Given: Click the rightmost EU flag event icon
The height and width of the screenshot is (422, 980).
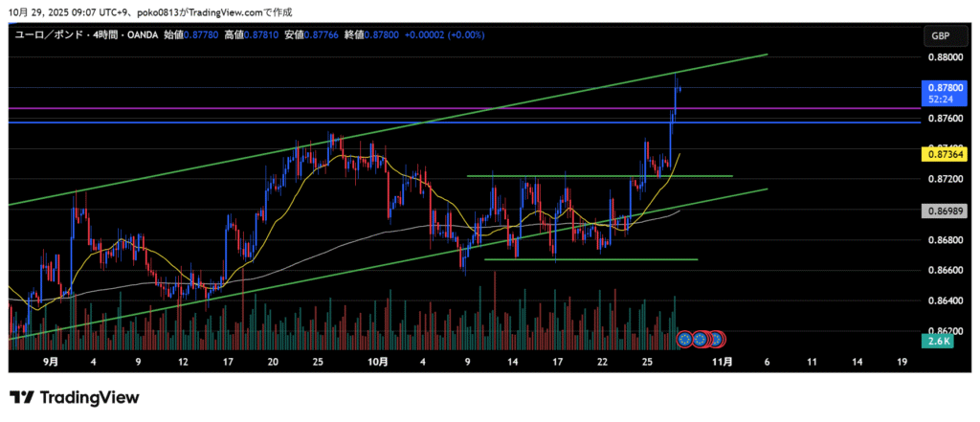Looking at the screenshot, I should coord(716,338).
